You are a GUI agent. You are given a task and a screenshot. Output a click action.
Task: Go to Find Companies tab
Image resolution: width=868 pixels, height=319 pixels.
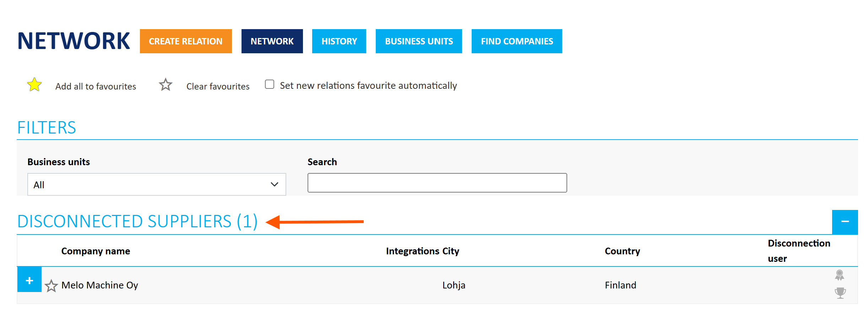pyautogui.click(x=517, y=41)
